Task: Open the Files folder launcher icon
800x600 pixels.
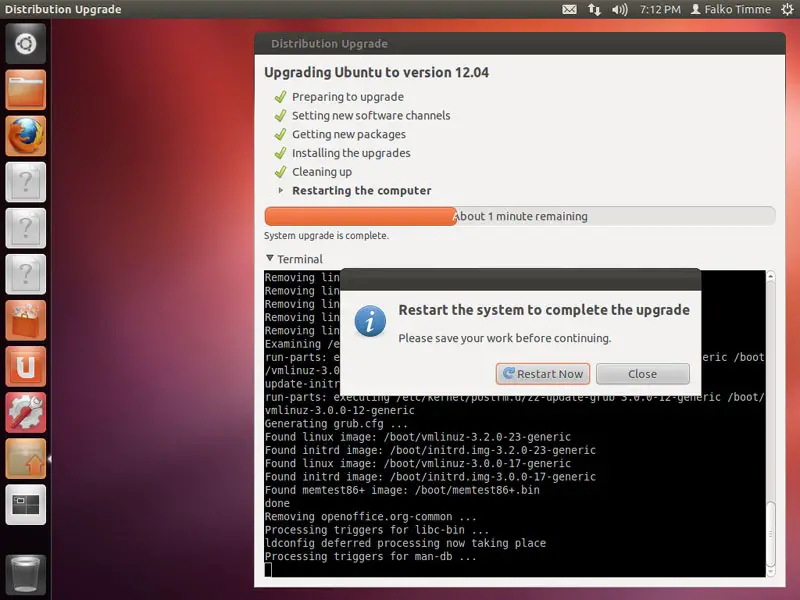Action: [26, 90]
